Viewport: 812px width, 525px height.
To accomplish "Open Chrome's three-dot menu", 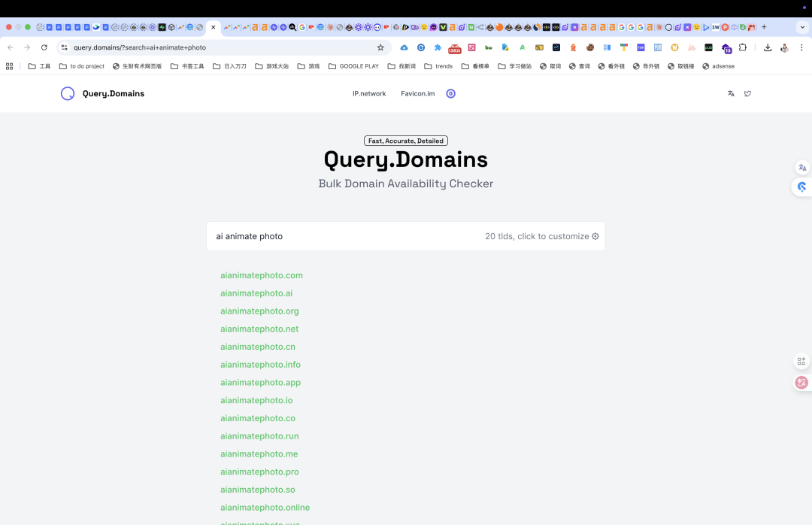I will (801, 47).
